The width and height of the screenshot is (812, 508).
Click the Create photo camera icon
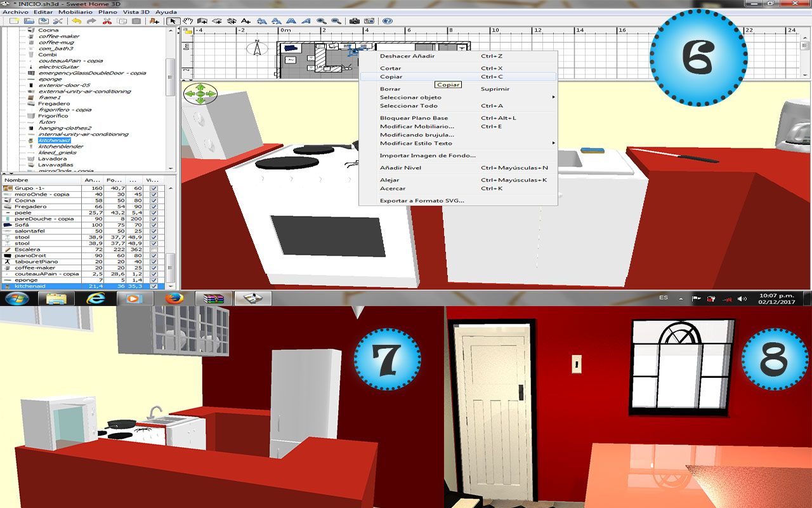(x=355, y=21)
